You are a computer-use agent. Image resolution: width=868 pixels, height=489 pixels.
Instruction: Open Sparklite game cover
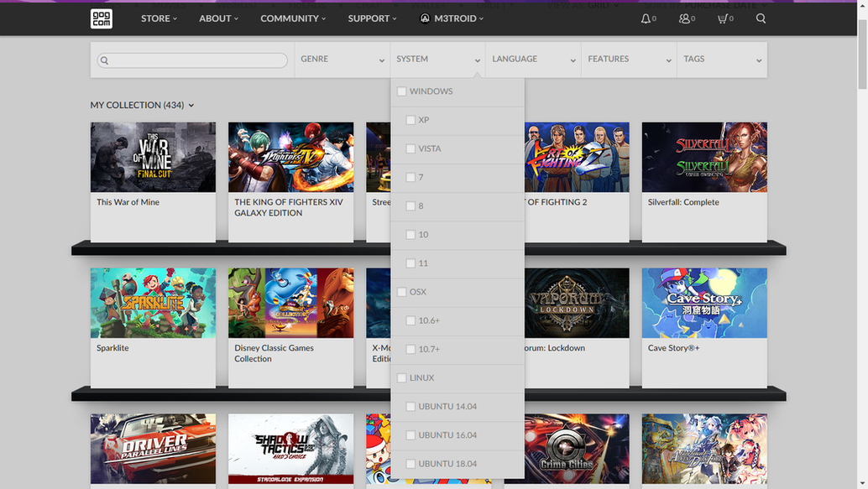pos(154,303)
